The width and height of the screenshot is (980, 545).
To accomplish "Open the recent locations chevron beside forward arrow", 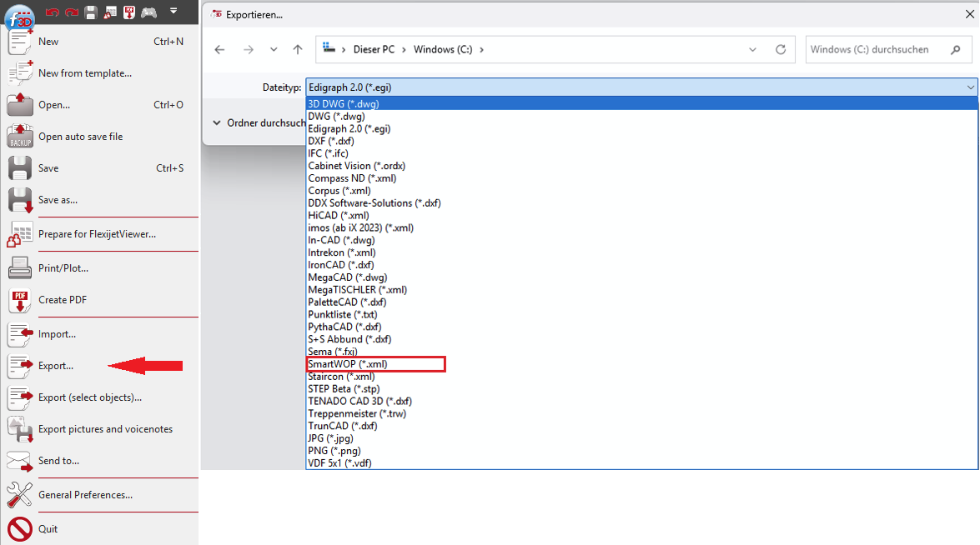I will coord(274,50).
